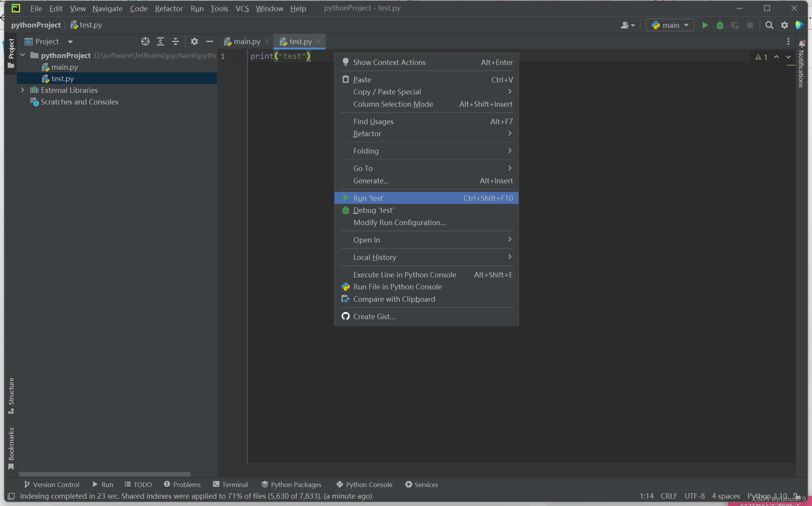Expand Copy / Paste Special submenu
This screenshot has height=506, width=812.
[x=426, y=92]
